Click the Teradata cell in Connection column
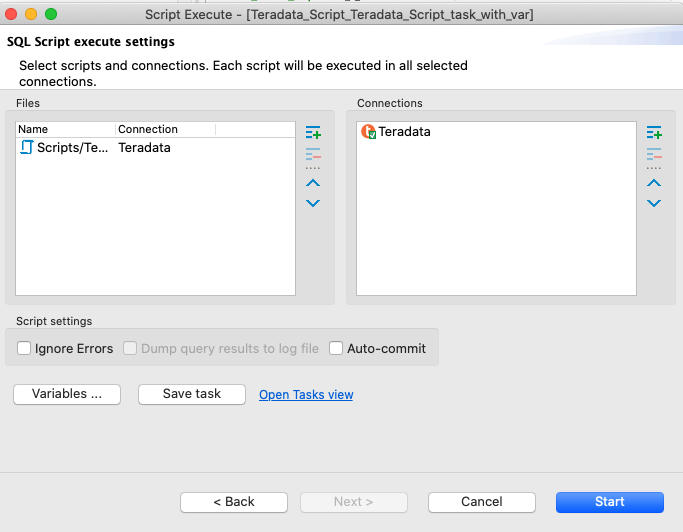Viewport: 683px width, 532px height. 144,148
